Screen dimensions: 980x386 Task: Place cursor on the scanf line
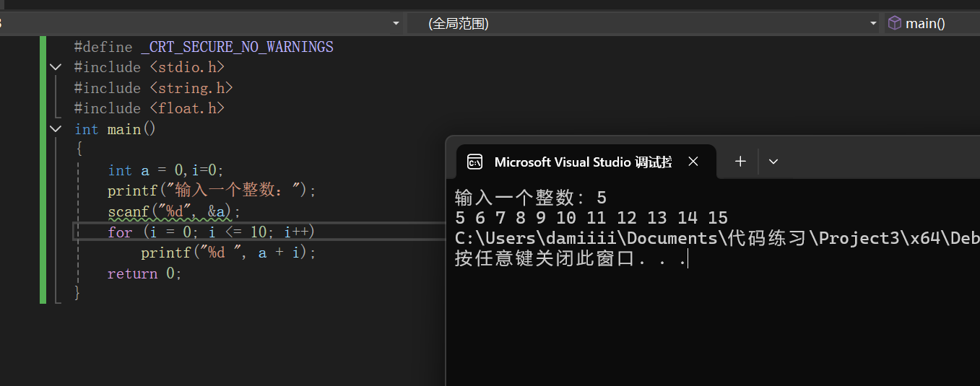(173, 212)
